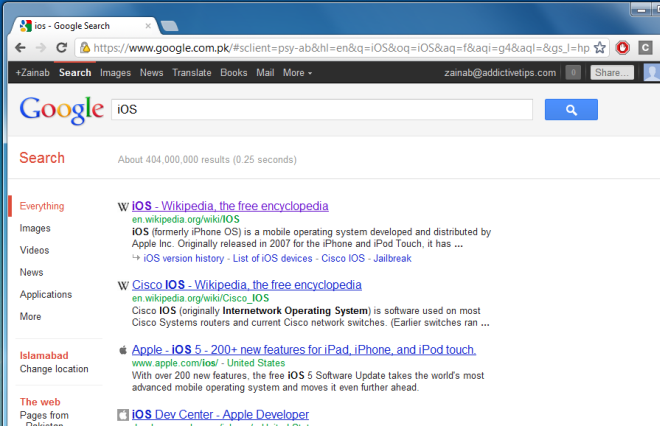Image resolution: width=660 pixels, height=426 pixels.
Task: Open Books in the top navigation bar
Action: [234, 73]
